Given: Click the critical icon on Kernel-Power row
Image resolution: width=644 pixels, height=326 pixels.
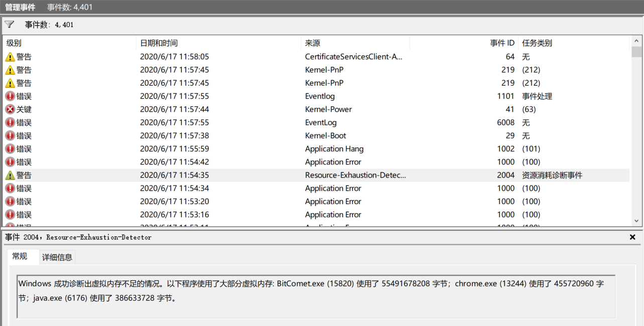Looking at the screenshot, I should click(10, 109).
